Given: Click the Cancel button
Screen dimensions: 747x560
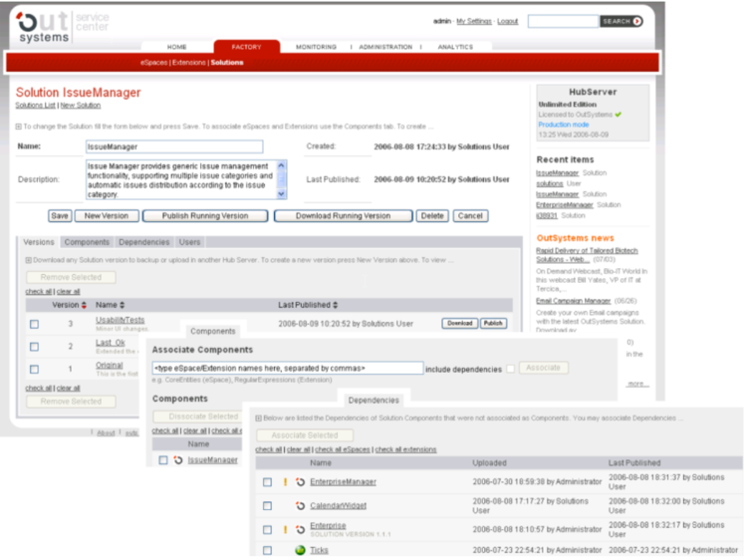Looking at the screenshot, I should point(470,216).
